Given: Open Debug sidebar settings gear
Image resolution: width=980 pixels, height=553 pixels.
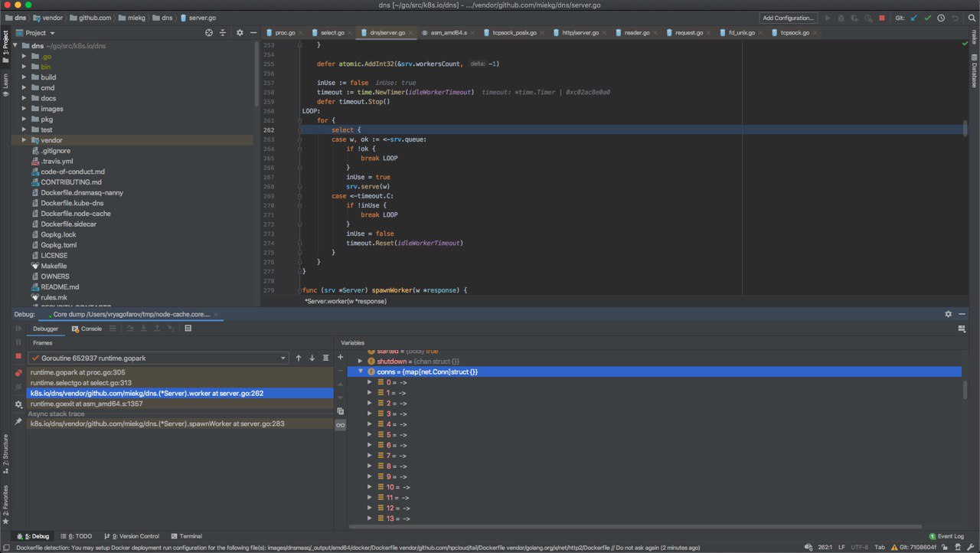Looking at the screenshot, I should 18,404.
